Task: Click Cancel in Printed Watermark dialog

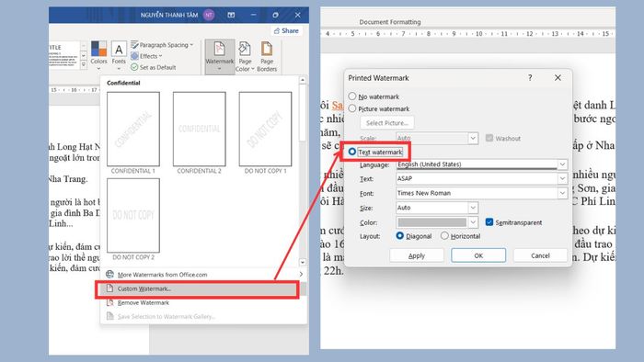Action: point(540,255)
